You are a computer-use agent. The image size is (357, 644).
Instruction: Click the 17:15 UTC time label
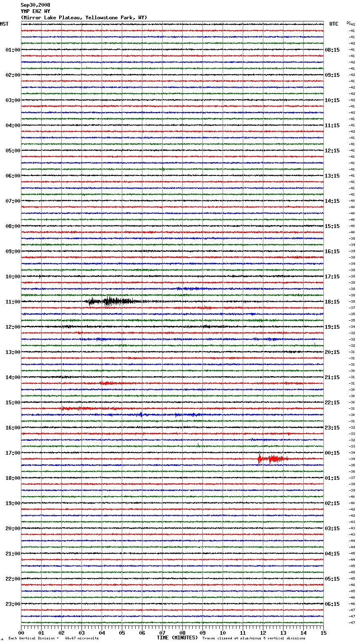click(x=332, y=277)
